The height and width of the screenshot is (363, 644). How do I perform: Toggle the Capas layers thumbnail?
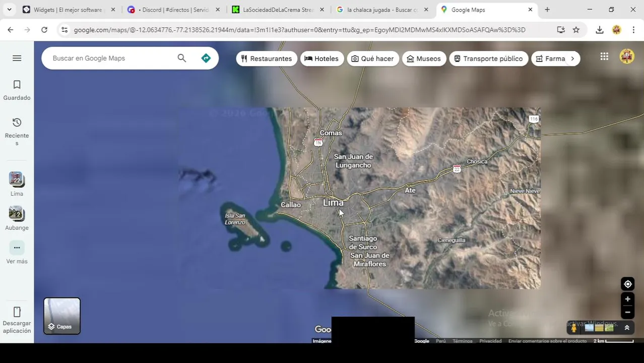click(62, 316)
